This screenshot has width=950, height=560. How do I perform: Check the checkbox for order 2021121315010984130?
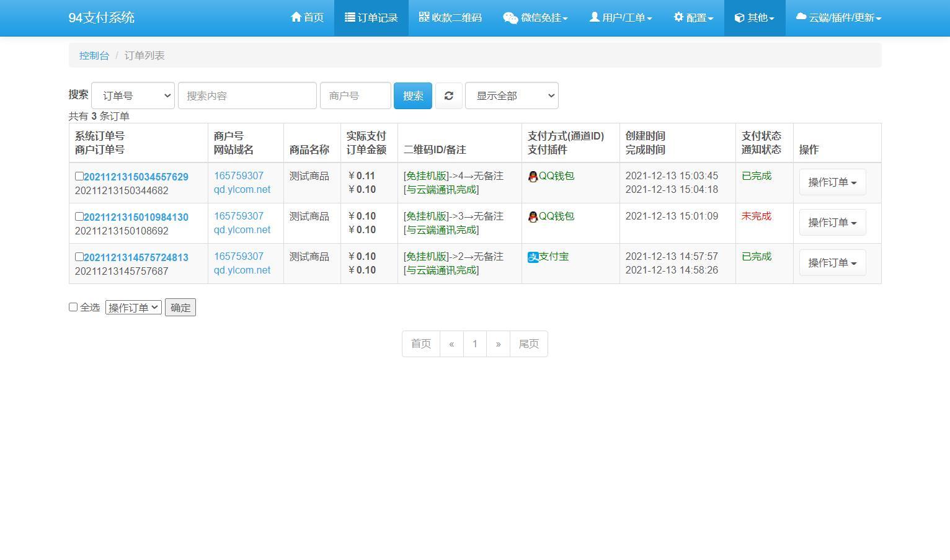79,216
